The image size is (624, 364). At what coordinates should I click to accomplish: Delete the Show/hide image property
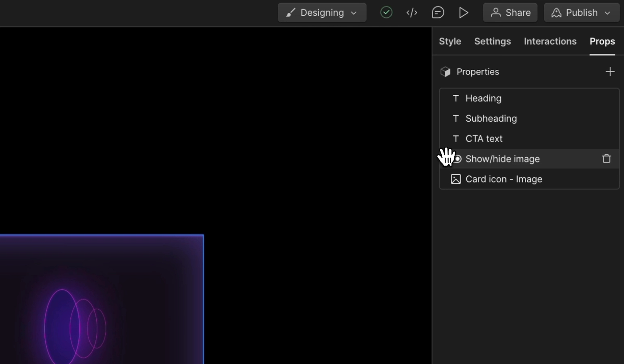coord(606,159)
